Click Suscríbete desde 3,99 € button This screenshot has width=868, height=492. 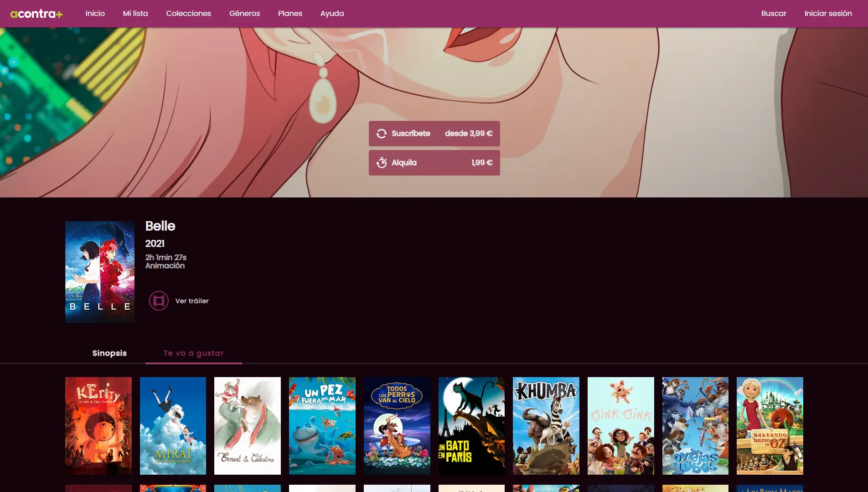(434, 134)
